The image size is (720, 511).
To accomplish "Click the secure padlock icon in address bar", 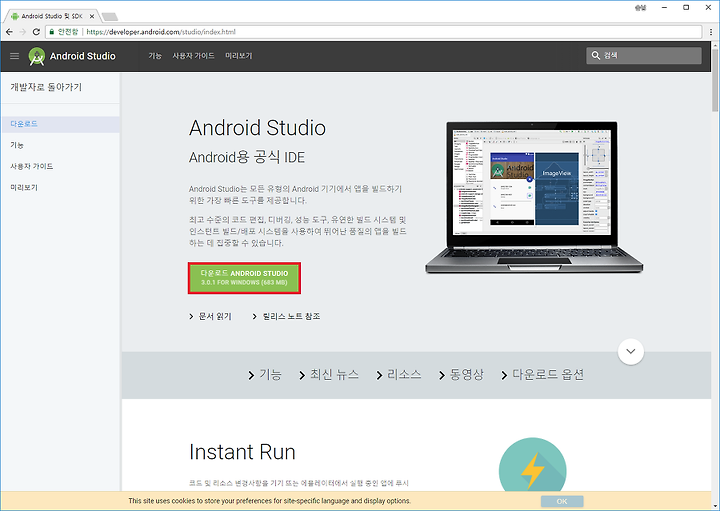I will [x=52, y=32].
